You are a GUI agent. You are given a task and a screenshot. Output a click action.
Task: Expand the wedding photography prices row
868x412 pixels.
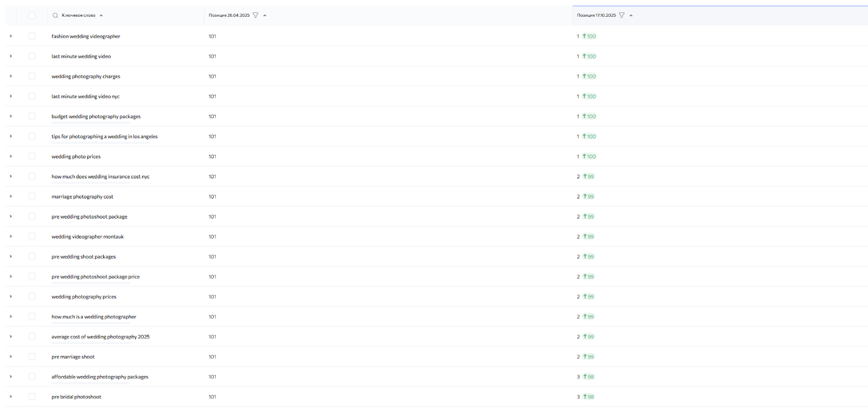(x=11, y=297)
